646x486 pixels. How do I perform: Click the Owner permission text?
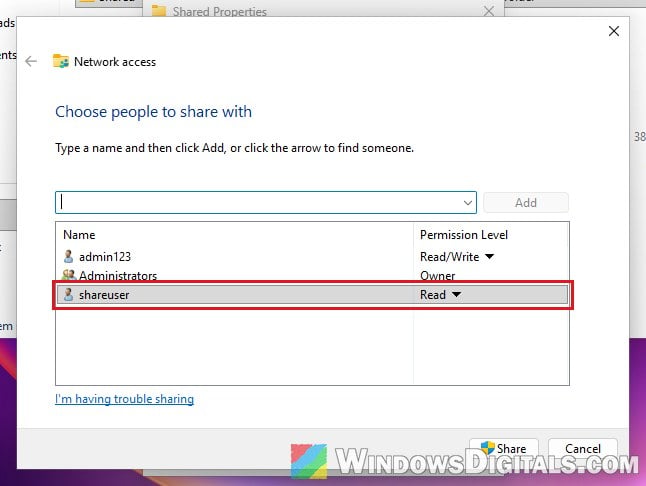[438, 275]
